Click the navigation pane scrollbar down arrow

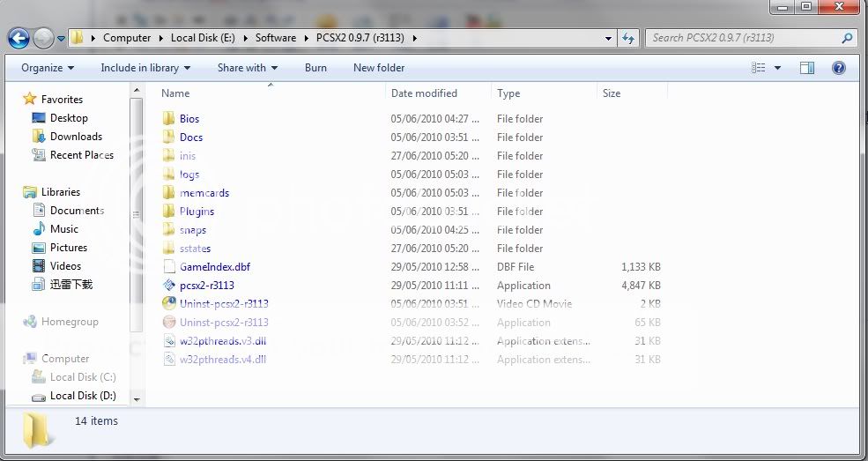136,399
